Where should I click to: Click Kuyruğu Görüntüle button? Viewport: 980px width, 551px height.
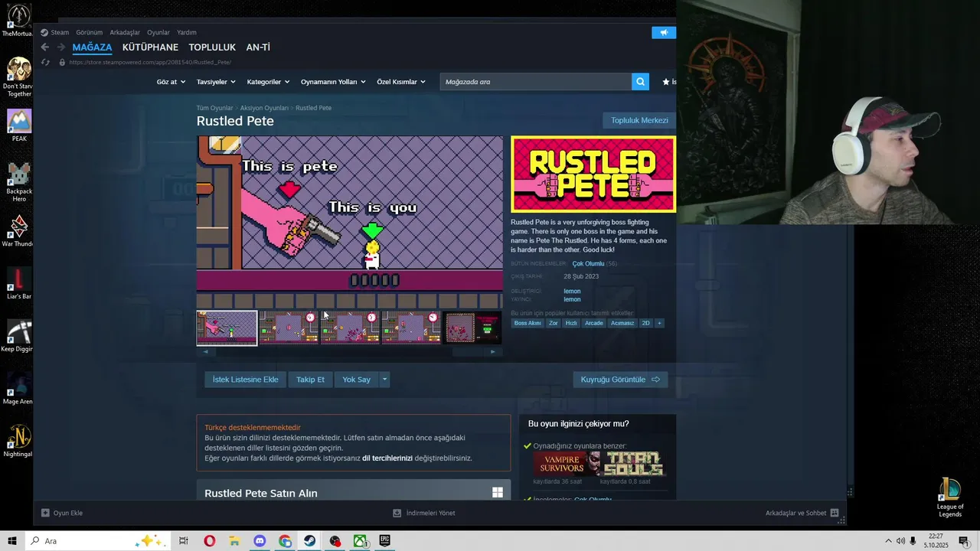click(x=620, y=380)
